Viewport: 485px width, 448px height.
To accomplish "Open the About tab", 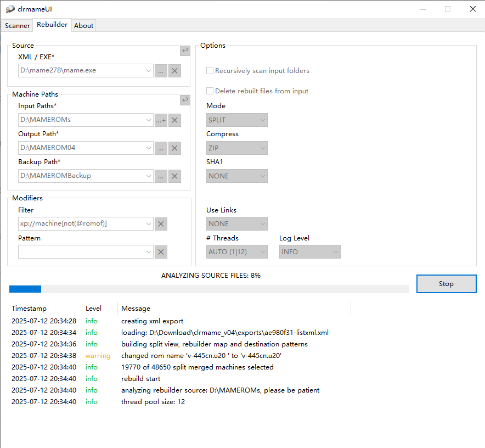I will [83, 26].
